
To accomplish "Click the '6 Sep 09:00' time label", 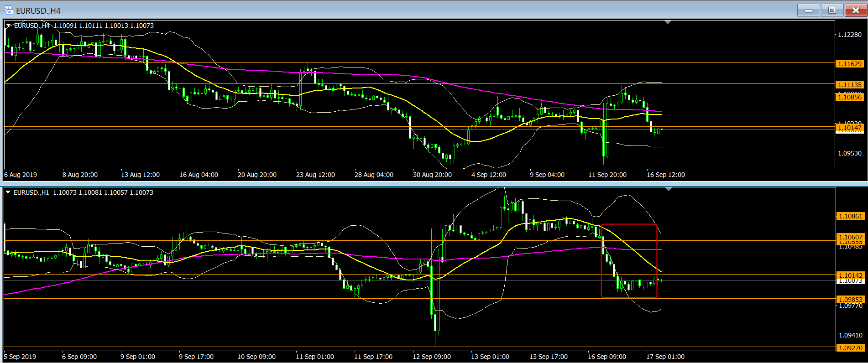I will click(79, 357).
